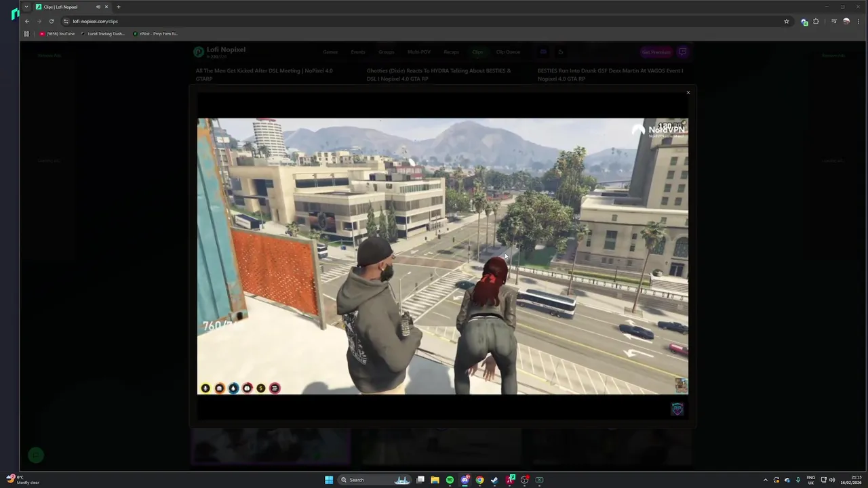Reload the page with the refresh icon
Screen dimensions: 868x488
52,21
